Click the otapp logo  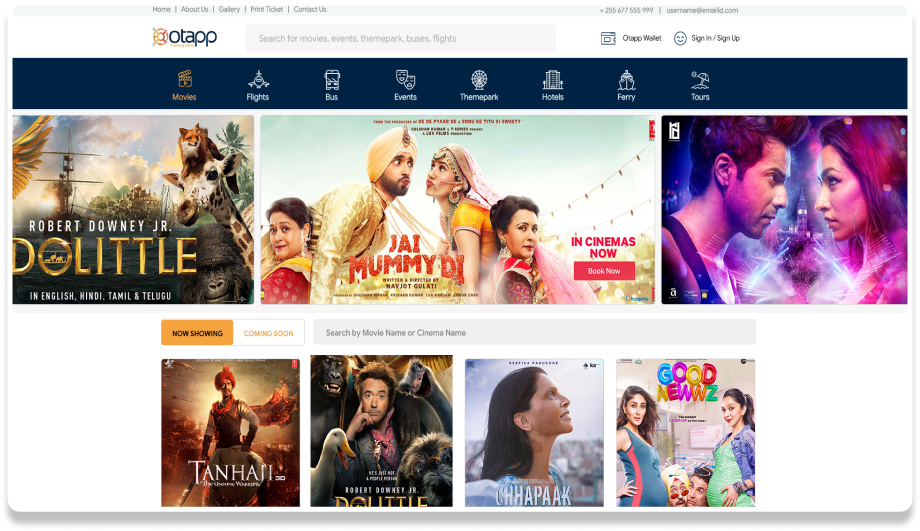(185, 37)
